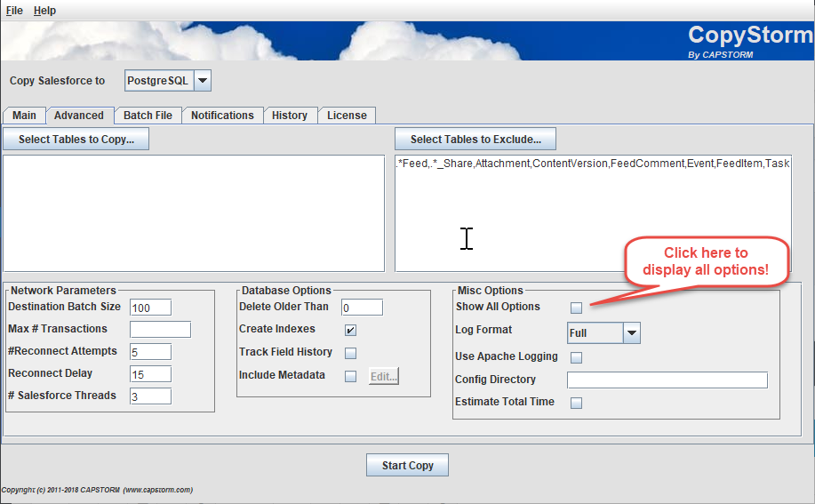
Task: Go to the Notifications tab
Action: pyautogui.click(x=222, y=116)
